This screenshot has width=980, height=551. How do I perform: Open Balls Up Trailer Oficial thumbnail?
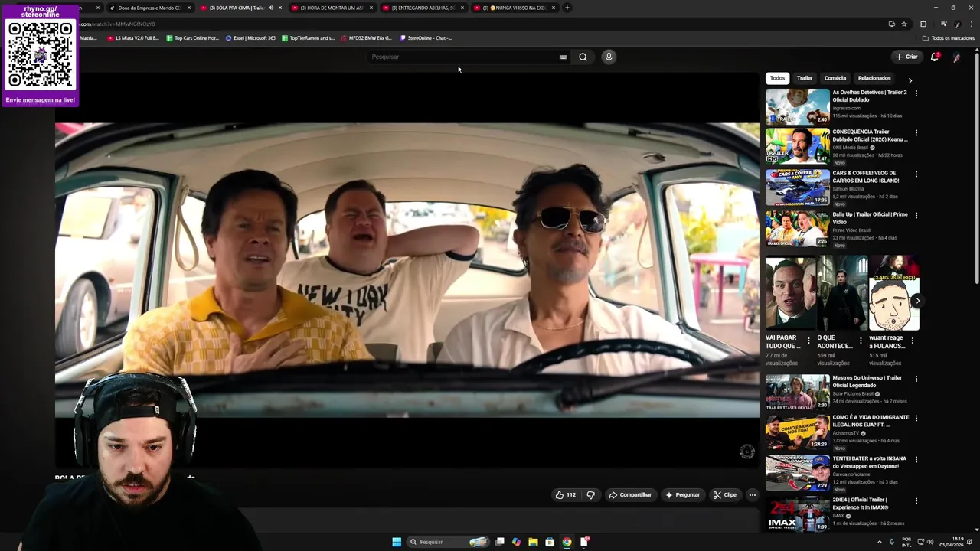tap(797, 229)
